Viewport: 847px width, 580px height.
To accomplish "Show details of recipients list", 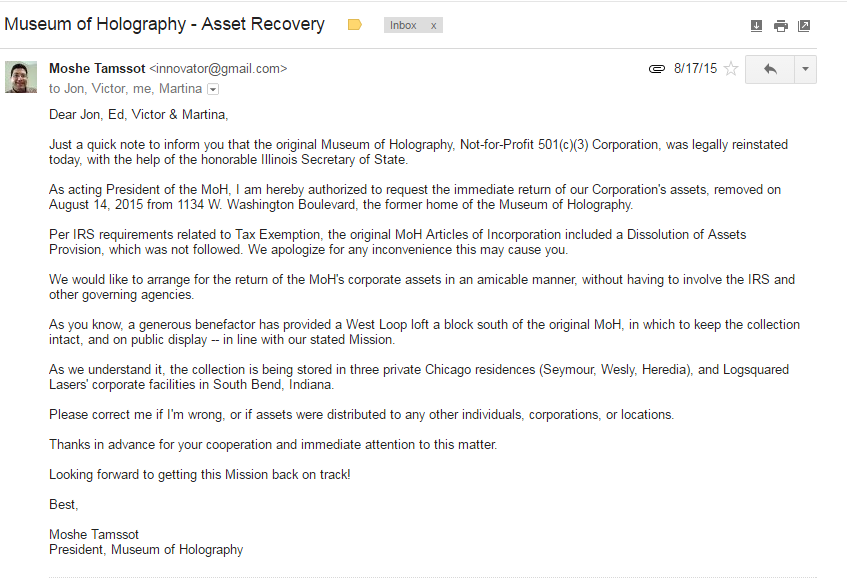I will click(x=212, y=89).
